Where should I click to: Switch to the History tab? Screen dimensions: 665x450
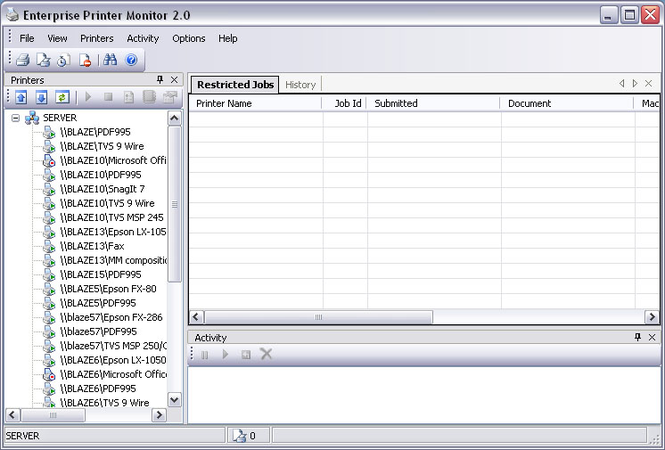300,85
